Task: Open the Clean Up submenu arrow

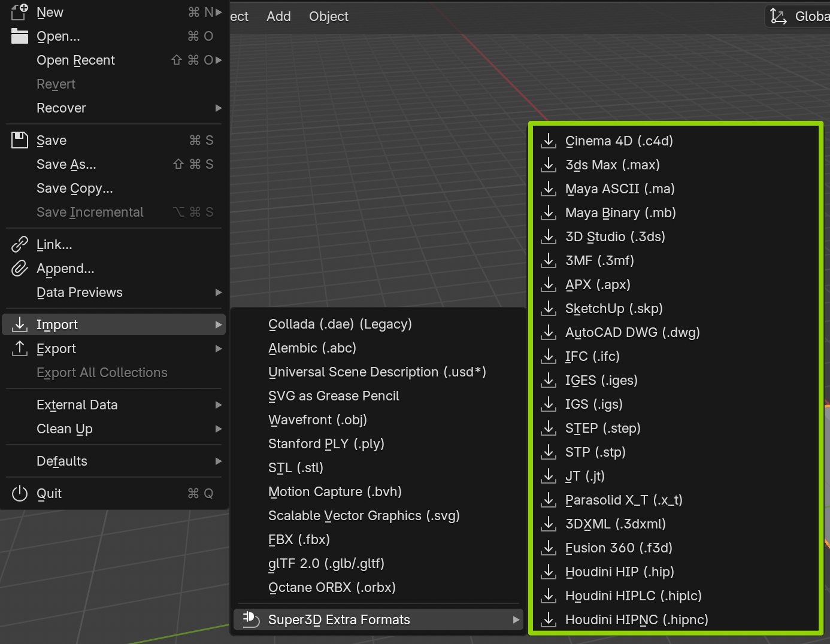Action: tap(219, 429)
